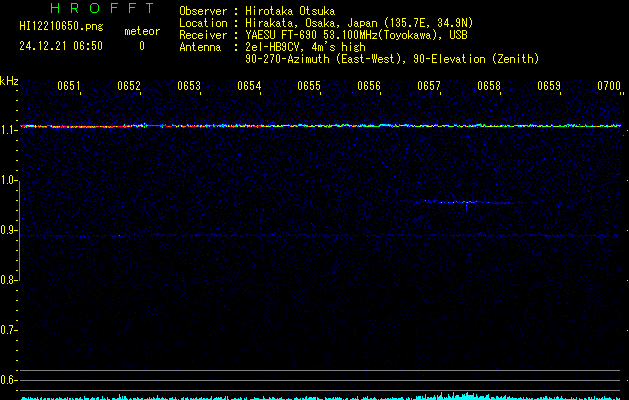Screen dimensions: 629x400
Task: Click the 1.0 kHz axis label
Action: tap(8, 180)
